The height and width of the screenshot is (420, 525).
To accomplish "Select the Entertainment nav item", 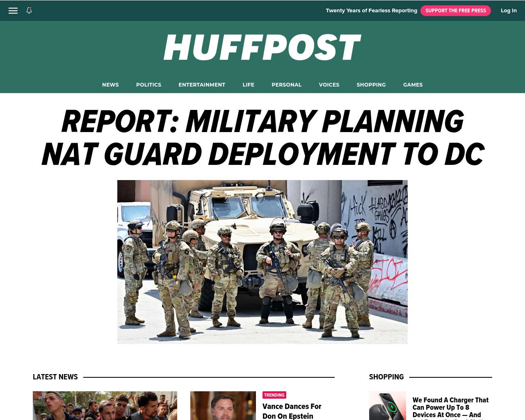I will [202, 84].
